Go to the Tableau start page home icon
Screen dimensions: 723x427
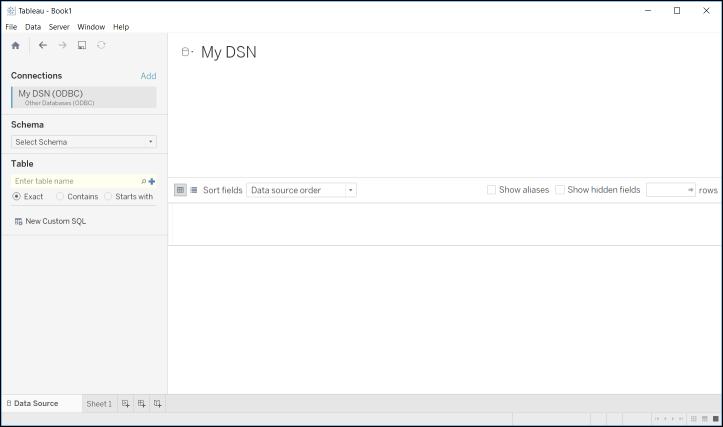(16, 45)
